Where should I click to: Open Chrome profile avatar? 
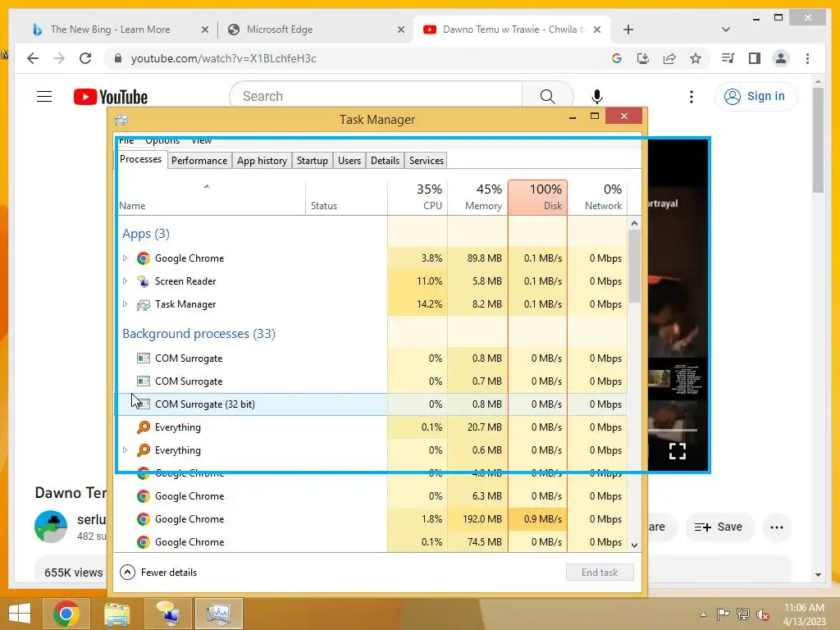tap(781, 58)
